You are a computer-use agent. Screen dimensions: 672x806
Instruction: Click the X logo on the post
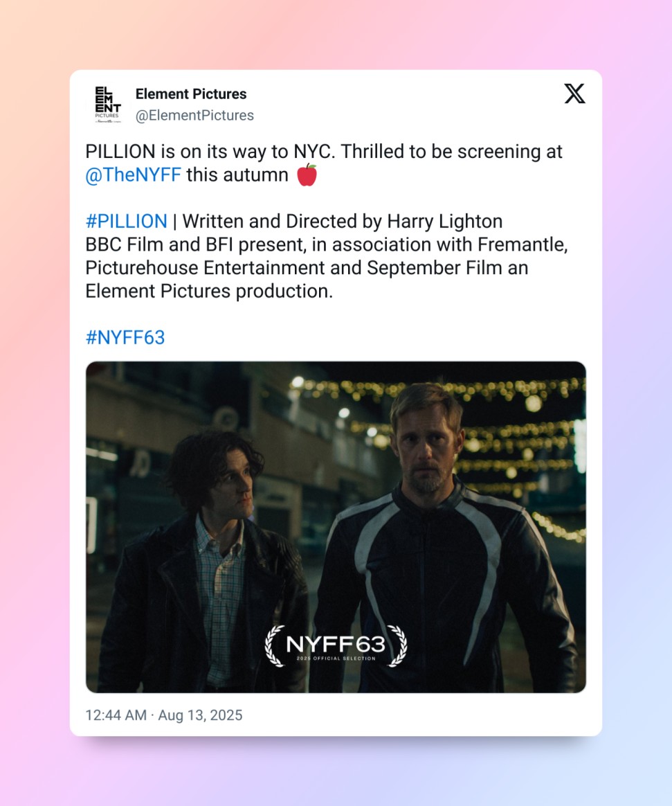pyautogui.click(x=574, y=93)
